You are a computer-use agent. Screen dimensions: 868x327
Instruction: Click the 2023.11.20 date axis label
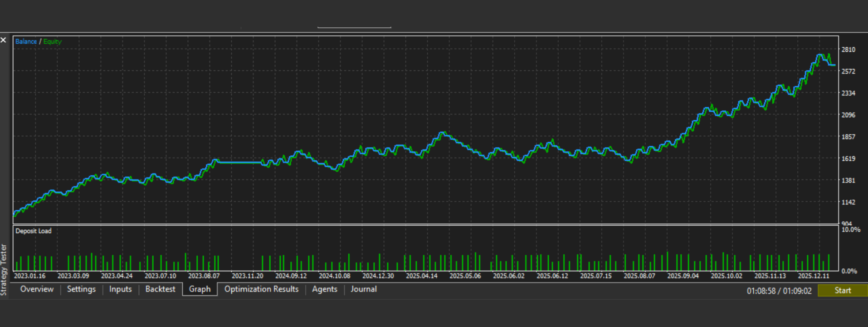click(x=247, y=276)
